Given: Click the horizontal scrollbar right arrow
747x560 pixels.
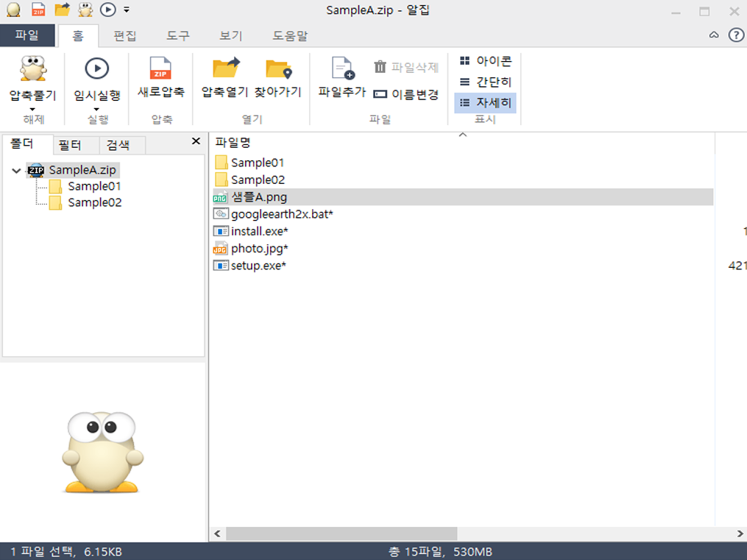Looking at the screenshot, I should 740,534.
